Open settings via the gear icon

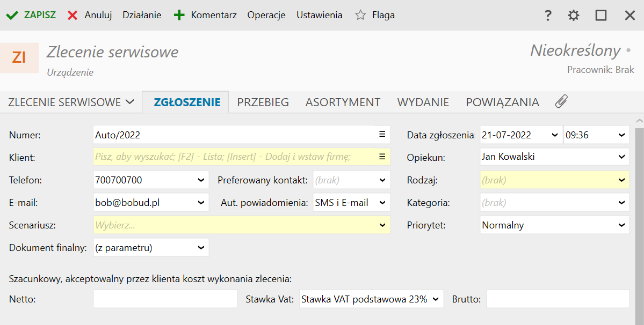[574, 16]
